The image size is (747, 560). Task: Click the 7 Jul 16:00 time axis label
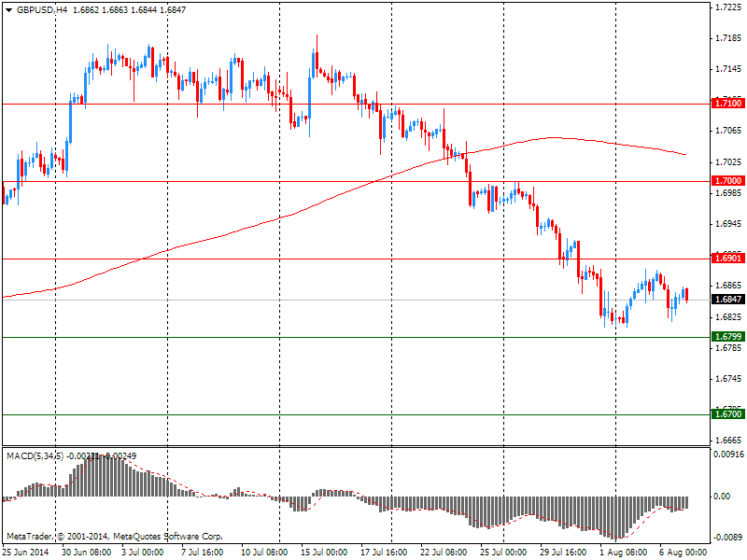[202, 553]
